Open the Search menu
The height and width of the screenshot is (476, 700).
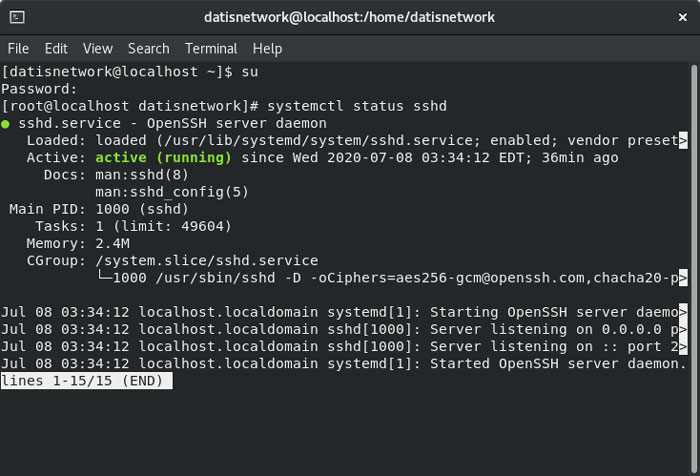pyautogui.click(x=148, y=48)
